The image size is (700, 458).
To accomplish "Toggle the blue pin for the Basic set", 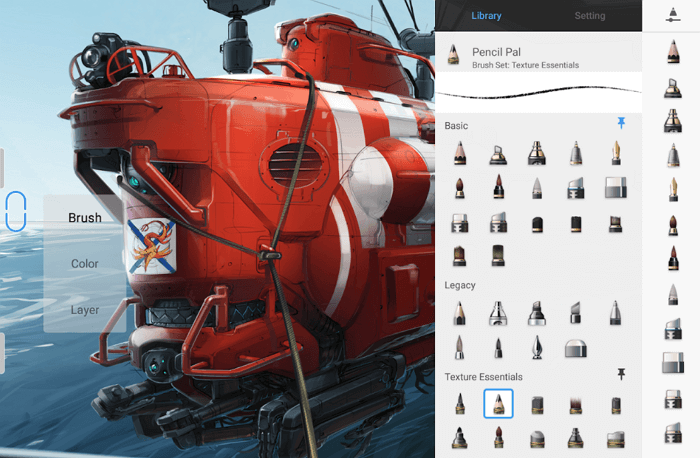I will click(621, 123).
